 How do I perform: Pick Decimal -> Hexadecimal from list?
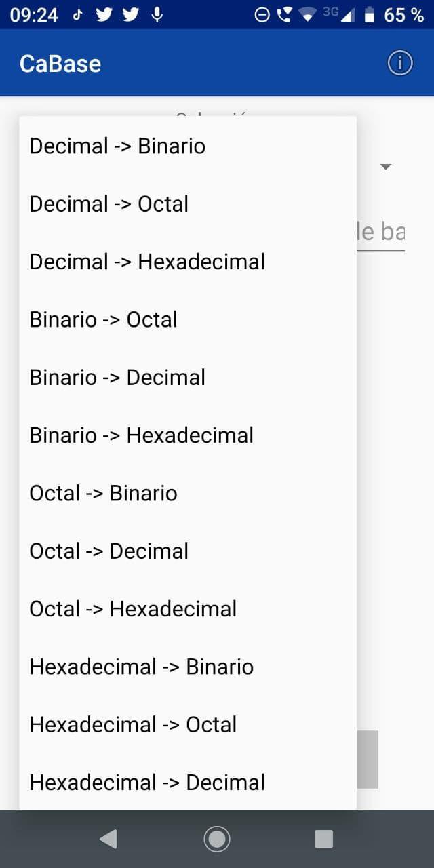coord(147,262)
